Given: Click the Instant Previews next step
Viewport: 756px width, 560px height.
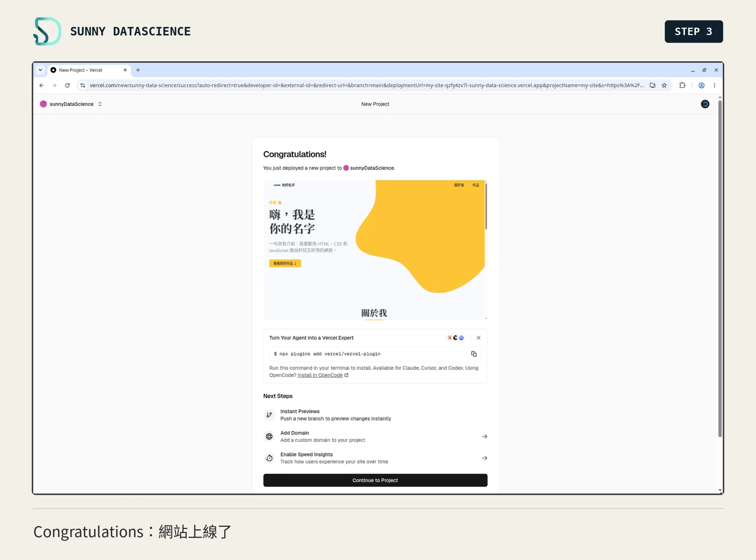Looking at the screenshot, I should coord(375,415).
